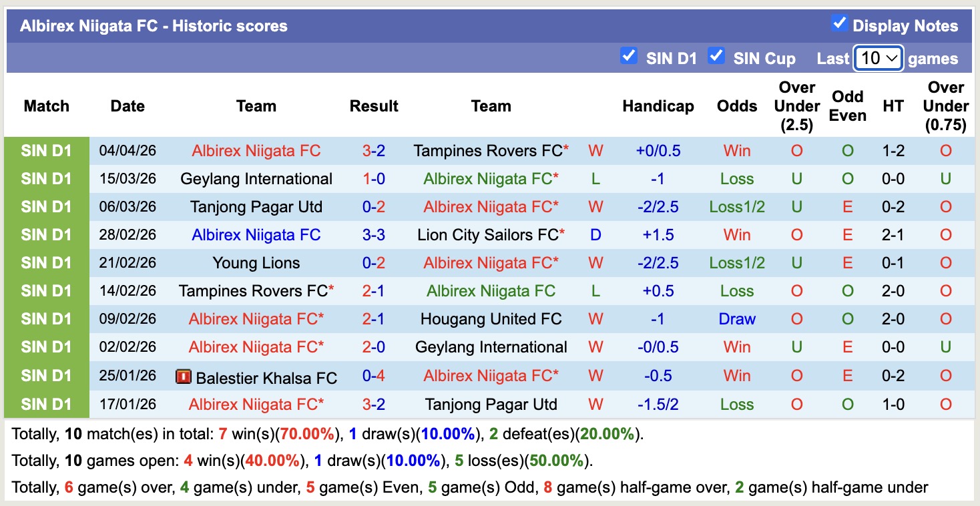Click Geylang International in 15/03/26 row

click(256, 179)
